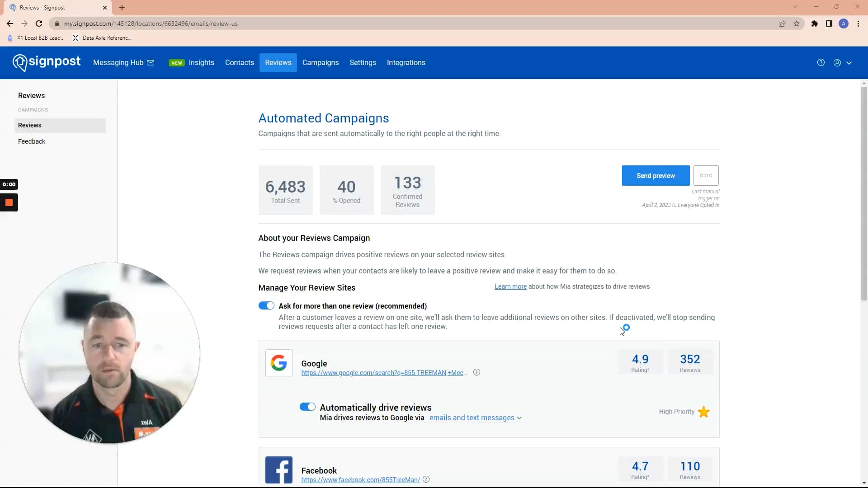Click the Send preview button
The image size is (868, 488).
655,175
